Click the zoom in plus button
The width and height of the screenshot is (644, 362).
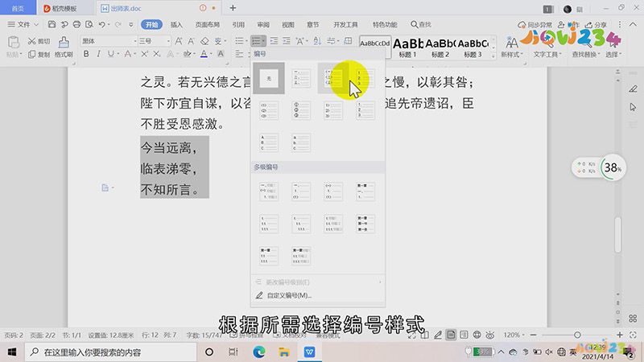pyautogui.click(x=620, y=335)
